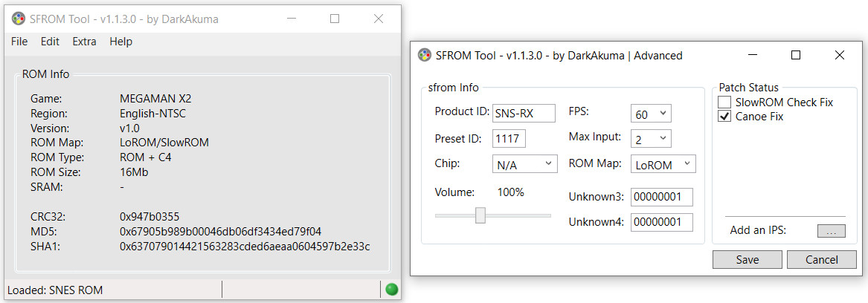The image size is (868, 303).
Task: Minimize the main SFROM Tool window
Action: click(x=290, y=19)
